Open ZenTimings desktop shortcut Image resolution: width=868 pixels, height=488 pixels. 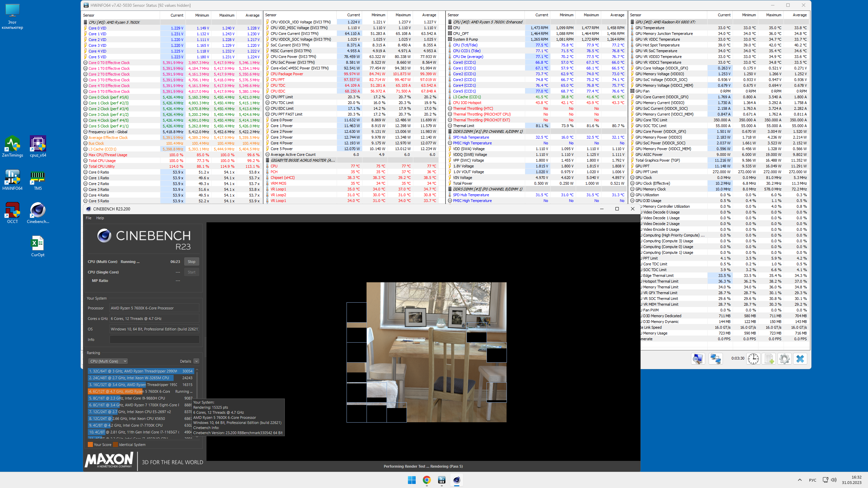(x=13, y=146)
